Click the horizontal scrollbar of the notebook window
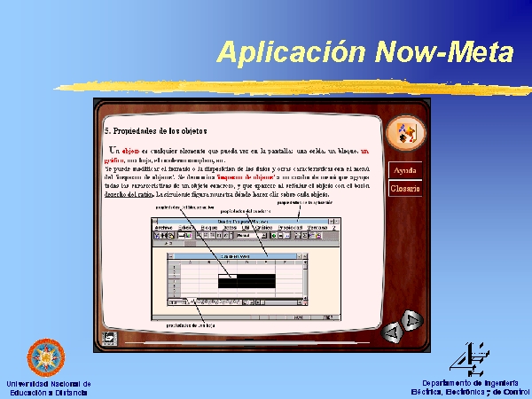This screenshot has height=399, width=532. coord(278,302)
